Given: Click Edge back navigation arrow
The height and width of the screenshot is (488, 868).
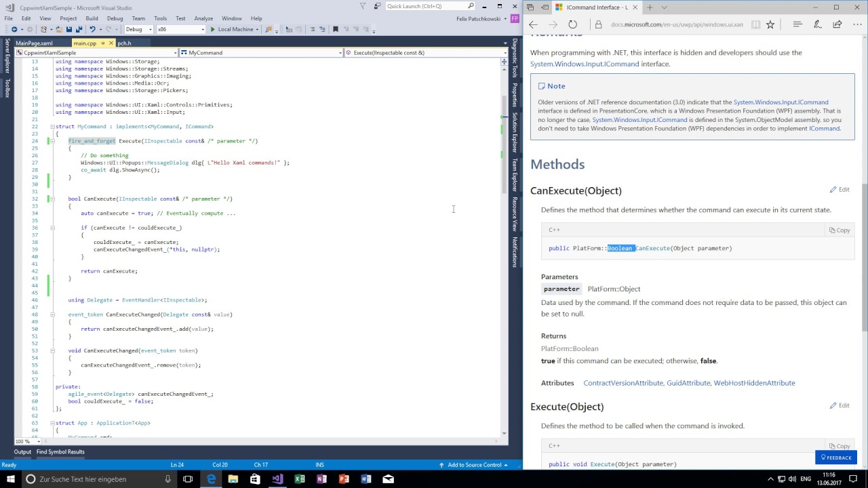Looking at the screenshot, I should point(533,24).
